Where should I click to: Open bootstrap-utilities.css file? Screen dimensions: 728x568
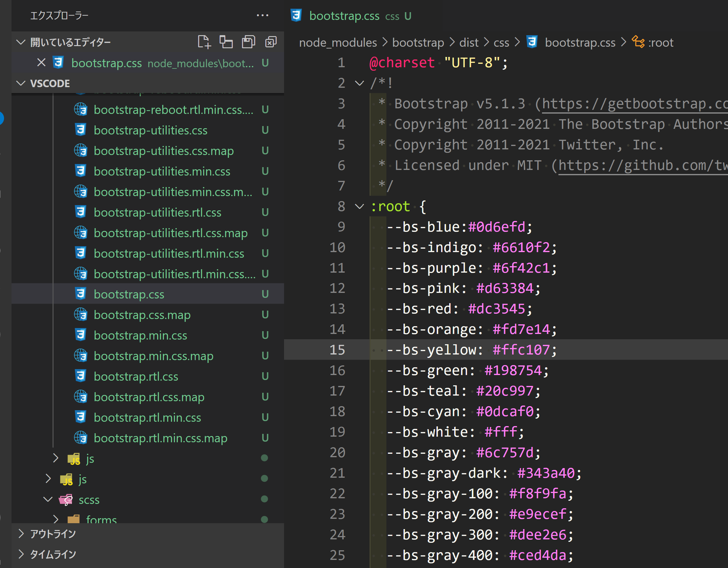click(x=151, y=130)
